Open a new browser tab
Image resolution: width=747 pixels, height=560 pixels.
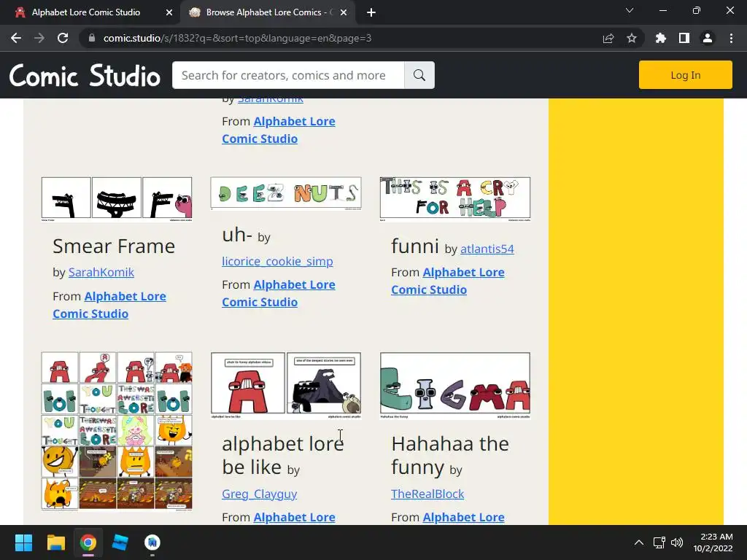[x=371, y=12]
